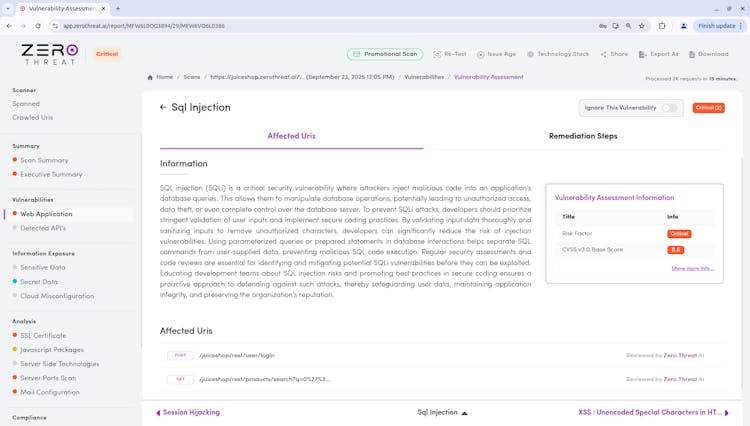Viewport: 750px width, 426px height.
Task: Download the report
Action: 709,54
